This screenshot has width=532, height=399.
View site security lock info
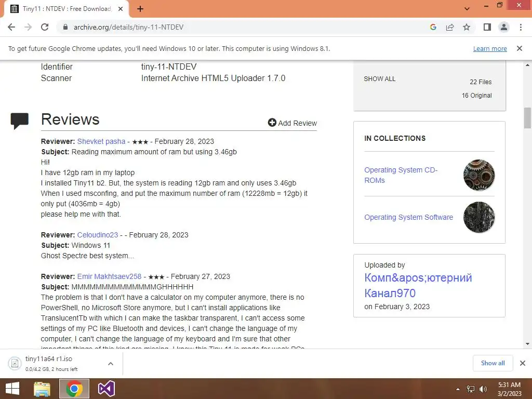[65, 27]
